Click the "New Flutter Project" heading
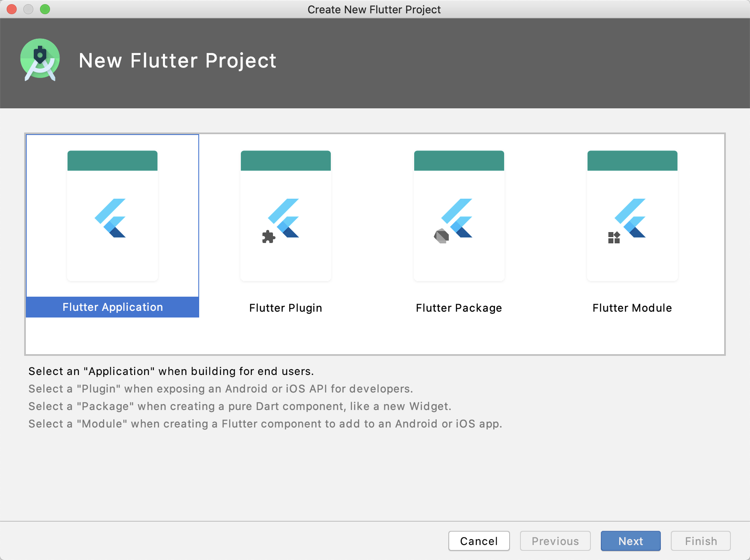The height and width of the screenshot is (560, 750). 177,61
